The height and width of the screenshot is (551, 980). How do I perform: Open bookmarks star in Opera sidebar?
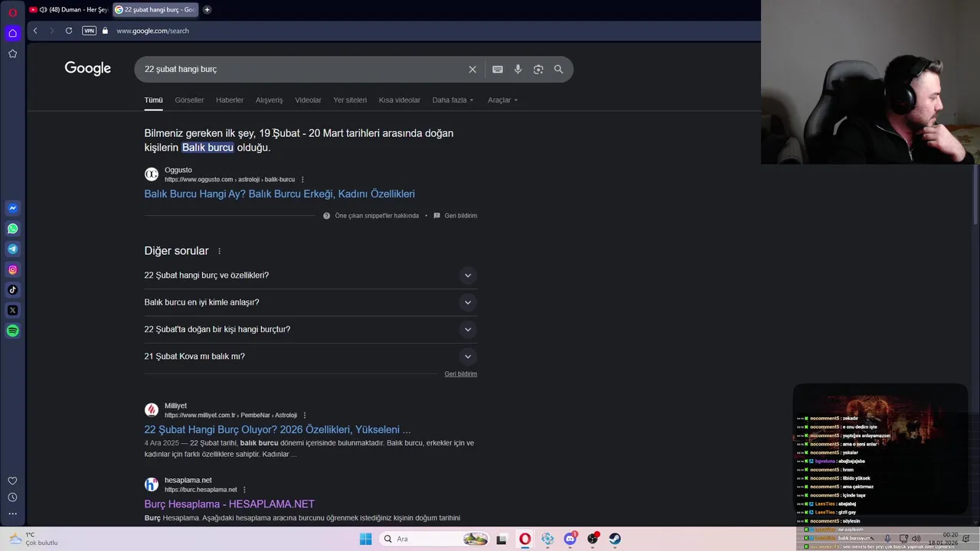(12, 54)
